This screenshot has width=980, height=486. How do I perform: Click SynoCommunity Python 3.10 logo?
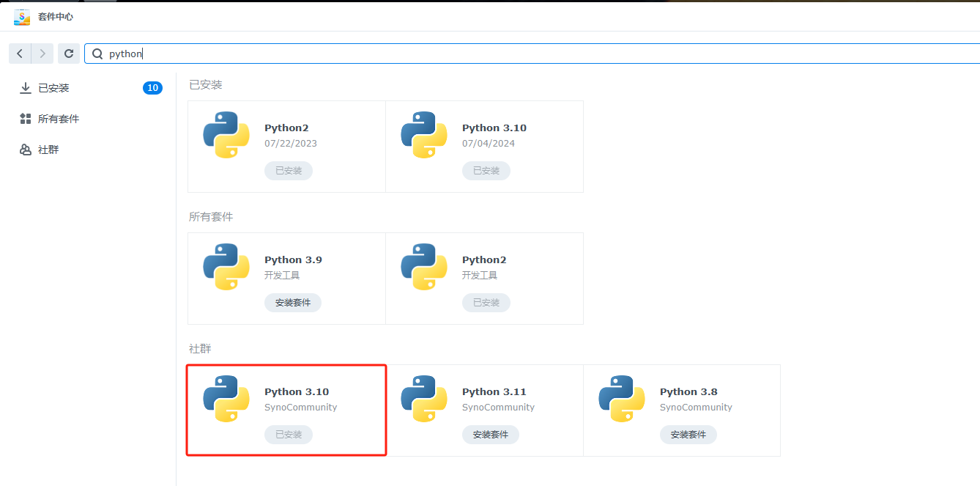[x=226, y=399]
